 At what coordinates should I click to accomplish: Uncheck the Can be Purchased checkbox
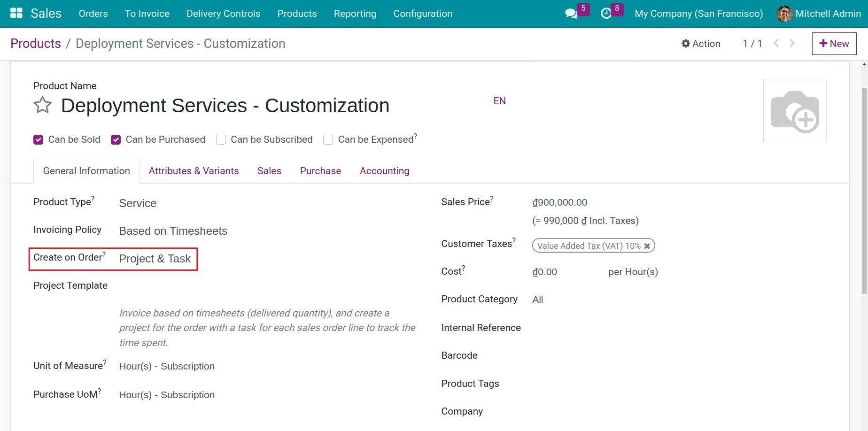pos(116,139)
